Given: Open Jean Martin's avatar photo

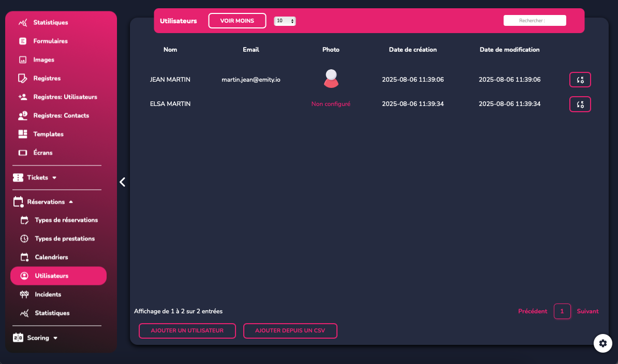Looking at the screenshot, I should pos(331,79).
